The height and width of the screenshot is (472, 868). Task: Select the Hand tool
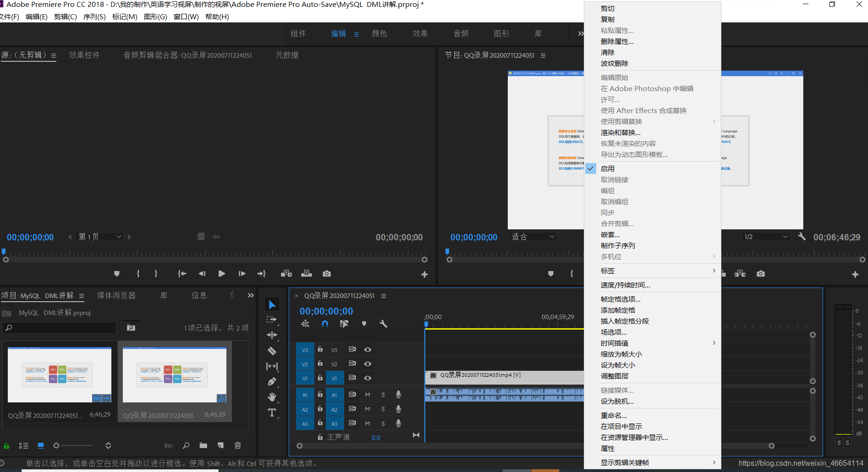point(272,397)
